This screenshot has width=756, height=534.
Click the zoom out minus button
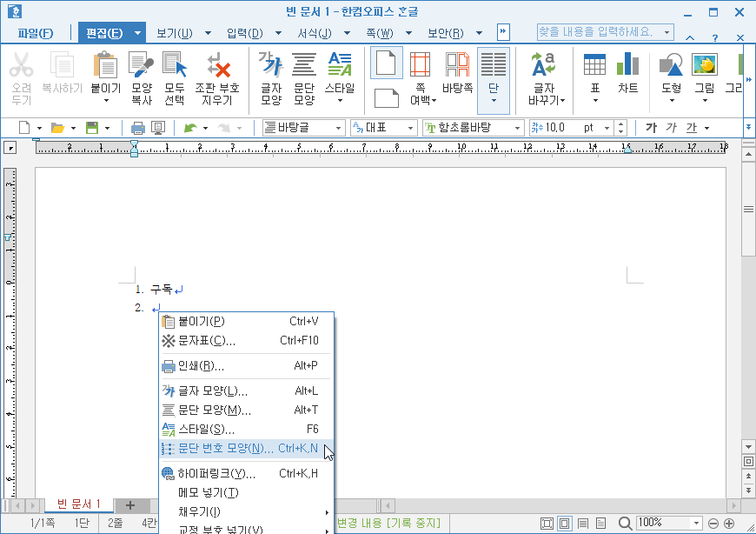[x=713, y=524]
